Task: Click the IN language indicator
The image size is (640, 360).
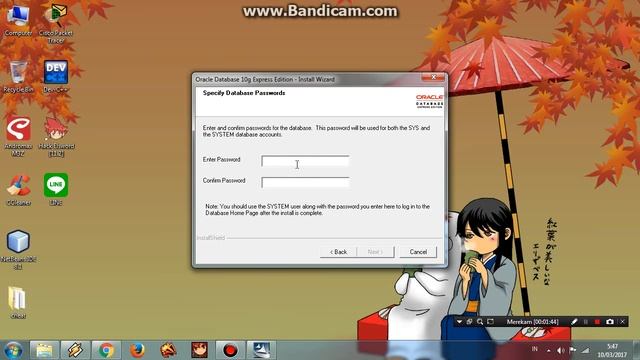Action: point(534,349)
